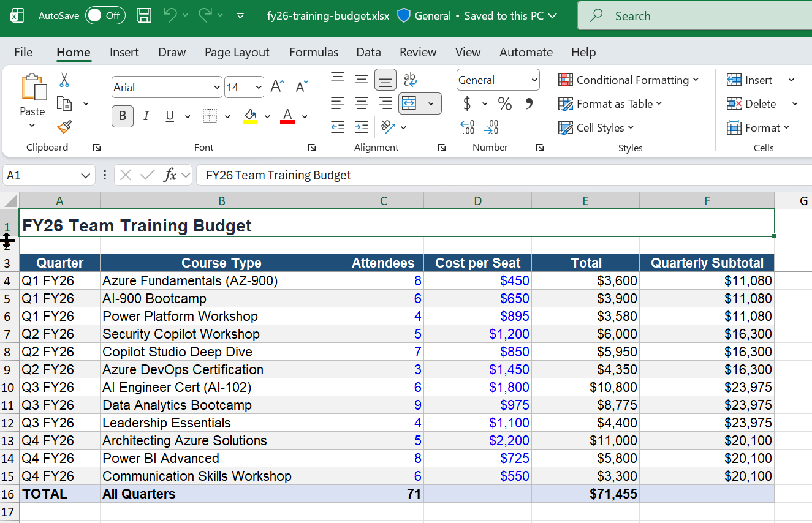Decrease font size with smaller A icon

pyautogui.click(x=302, y=87)
